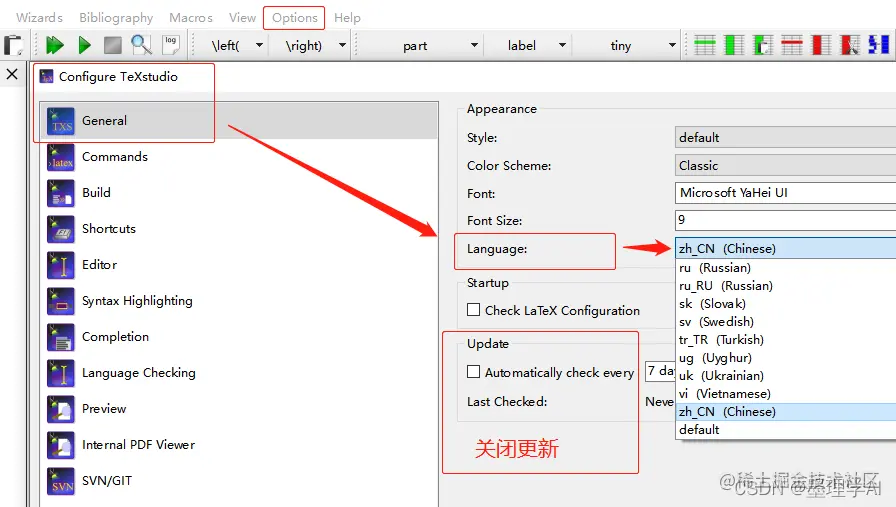Choose sk (Slovak) language option
896x507 pixels.
tap(786, 304)
